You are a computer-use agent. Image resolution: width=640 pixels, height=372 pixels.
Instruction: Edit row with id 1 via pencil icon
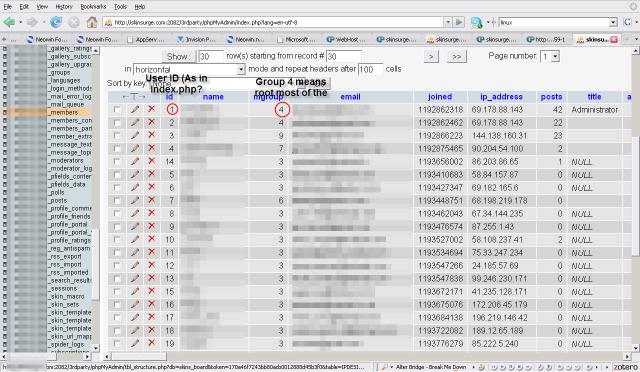coord(135,109)
